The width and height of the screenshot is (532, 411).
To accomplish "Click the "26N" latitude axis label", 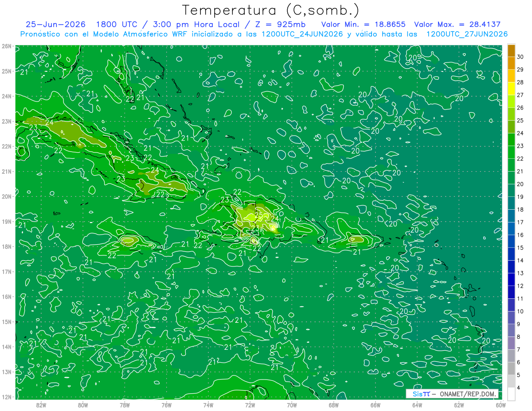I will tap(6, 46).
